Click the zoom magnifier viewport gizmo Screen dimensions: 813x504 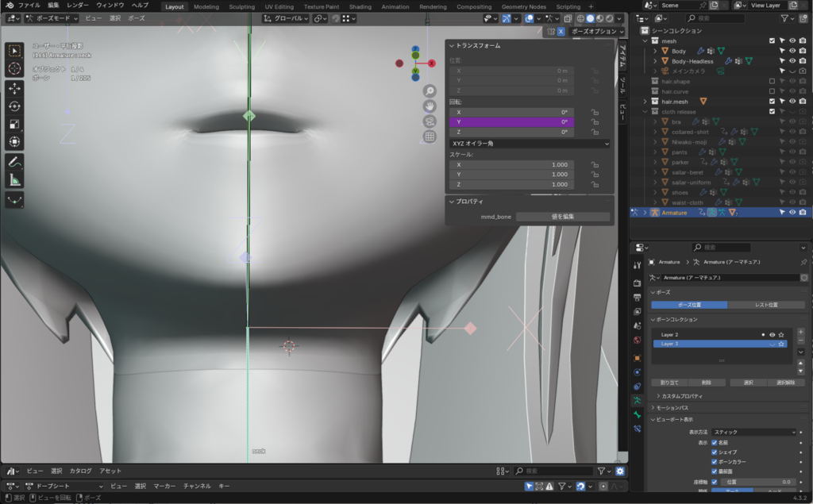[430, 91]
